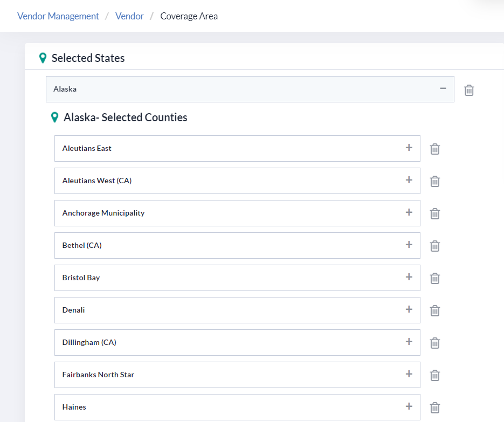The image size is (504, 422).
Task: Delete Dillingham (CA) county
Action: tap(434, 343)
